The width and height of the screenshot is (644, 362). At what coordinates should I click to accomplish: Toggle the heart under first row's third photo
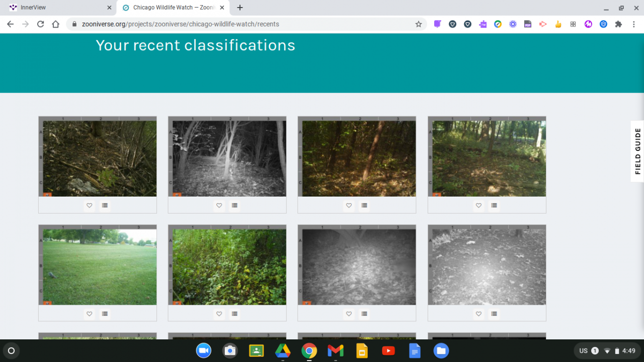(349, 205)
